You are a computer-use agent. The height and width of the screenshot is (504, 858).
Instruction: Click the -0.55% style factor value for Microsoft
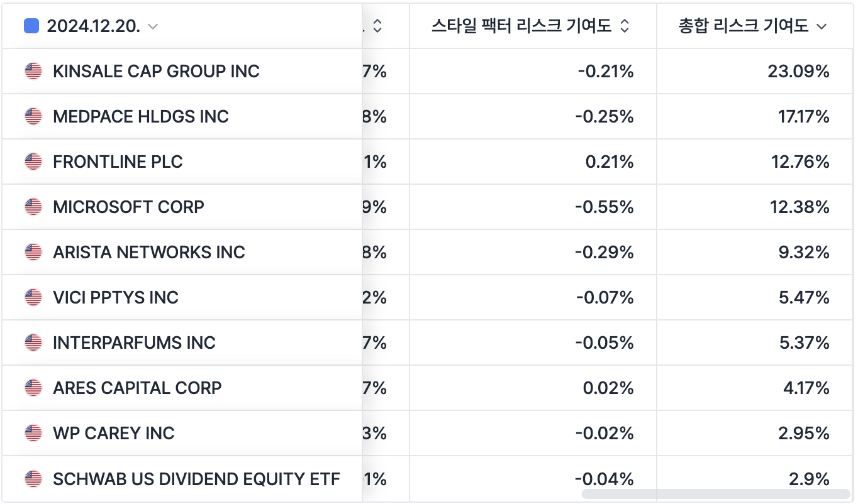[604, 207]
